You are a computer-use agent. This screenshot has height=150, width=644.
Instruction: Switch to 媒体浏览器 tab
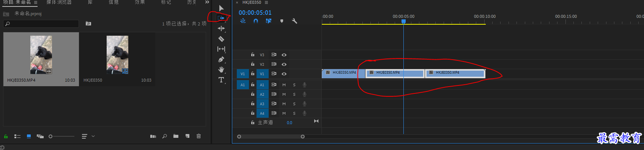click(x=59, y=2)
